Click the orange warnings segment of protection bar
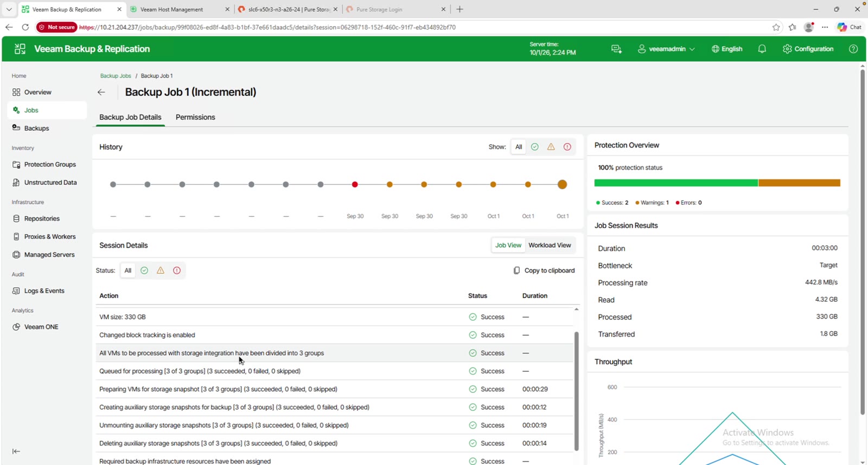 799,183
